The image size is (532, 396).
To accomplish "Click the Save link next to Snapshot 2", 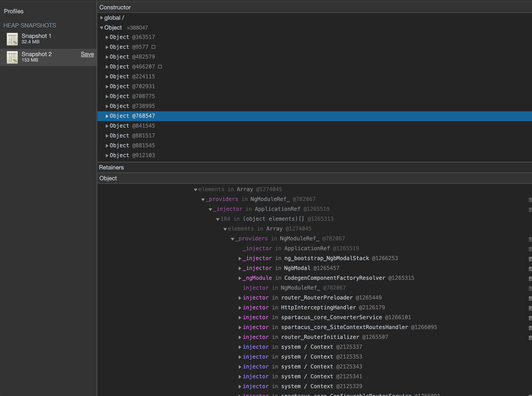I will (87, 54).
